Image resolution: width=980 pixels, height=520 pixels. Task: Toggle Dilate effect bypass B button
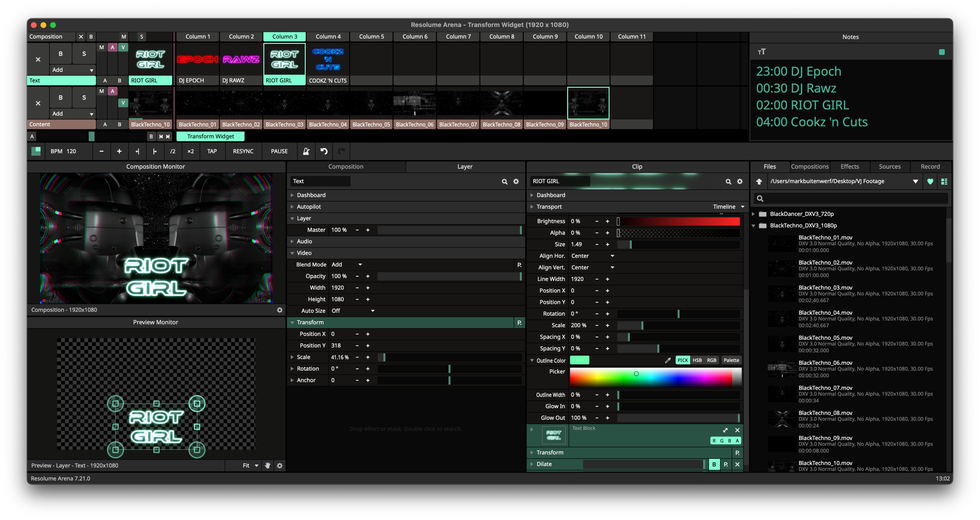[x=714, y=464]
